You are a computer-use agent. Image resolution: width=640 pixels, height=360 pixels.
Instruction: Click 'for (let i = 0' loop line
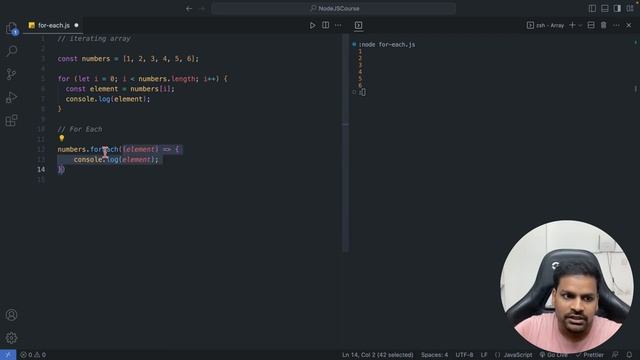142,79
